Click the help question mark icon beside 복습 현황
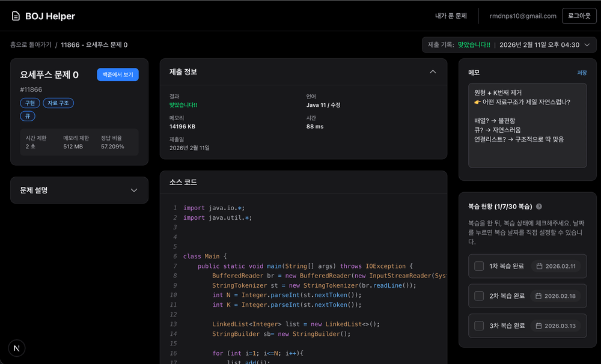Screen dimensions: 601x364 click(539, 207)
